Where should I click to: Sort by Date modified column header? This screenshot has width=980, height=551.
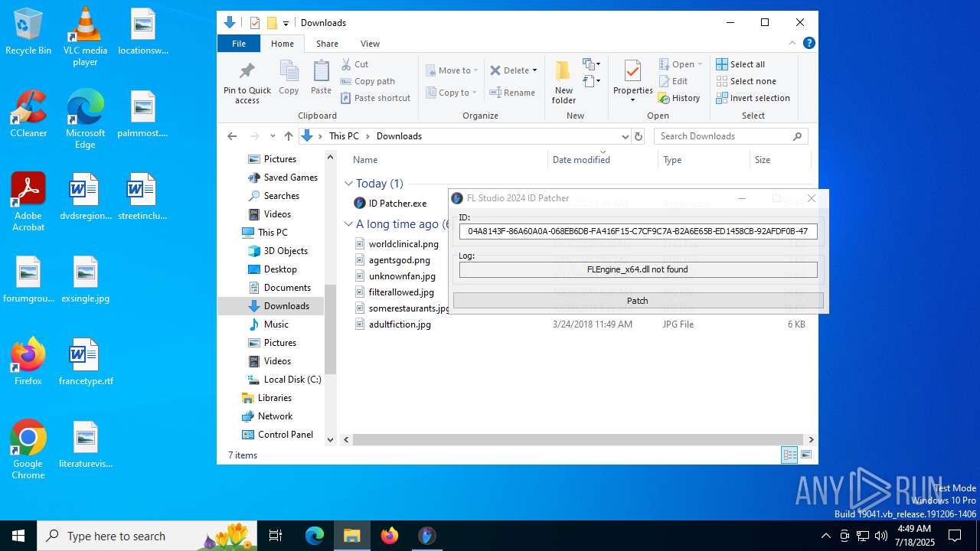(x=603, y=160)
